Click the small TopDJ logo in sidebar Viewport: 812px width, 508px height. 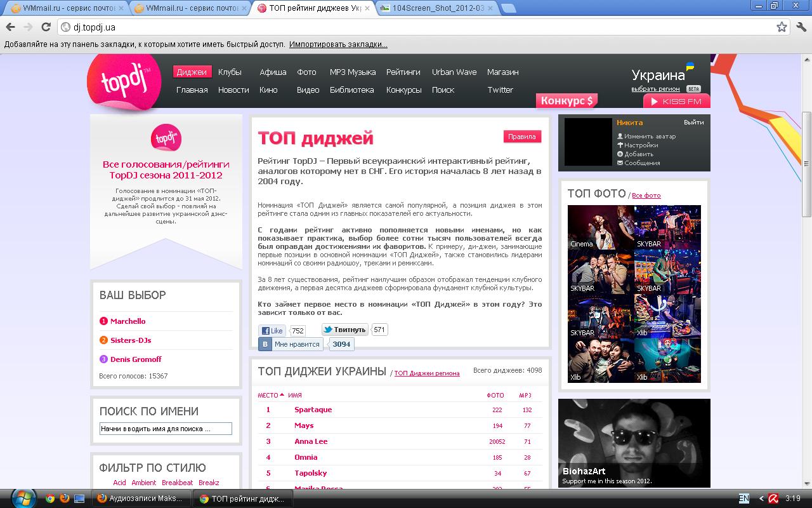[x=166, y=138]
